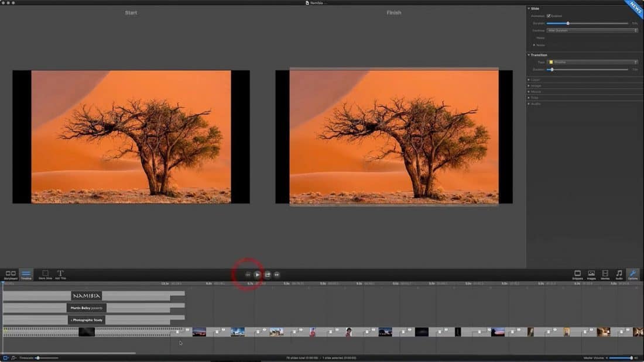
Task: Open the Movies browser
Action: 605,274
